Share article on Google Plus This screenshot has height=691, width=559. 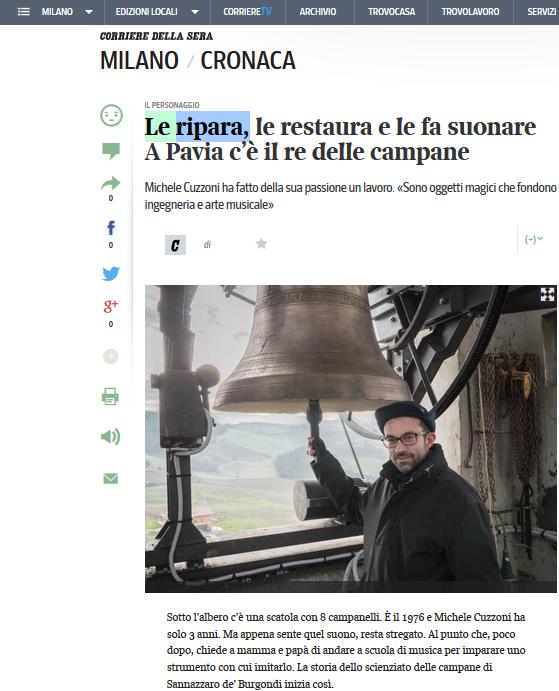(111, 305)
